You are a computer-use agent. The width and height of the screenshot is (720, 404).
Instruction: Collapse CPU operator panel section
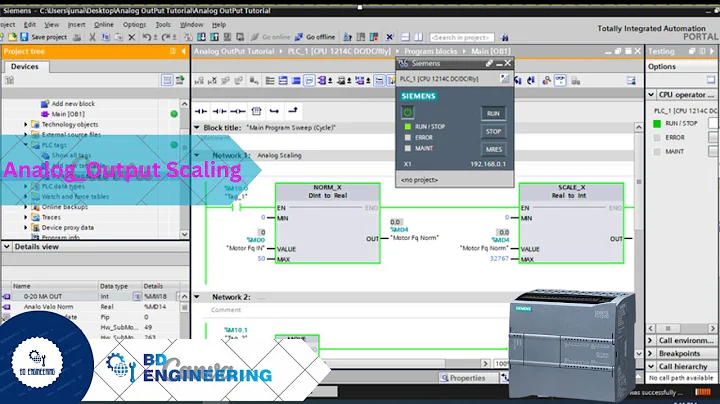tap(651, 95)
